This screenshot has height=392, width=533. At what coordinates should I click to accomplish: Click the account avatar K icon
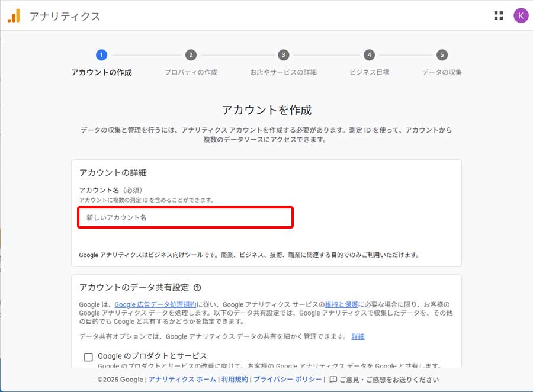[x=521, y=15]
